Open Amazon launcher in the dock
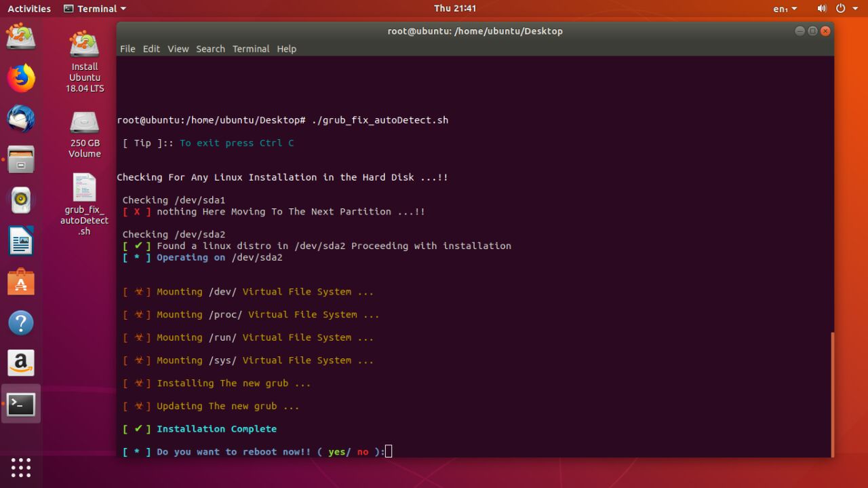Image resolution: width=868 pixels, height=488 pixels. point(21,364)
